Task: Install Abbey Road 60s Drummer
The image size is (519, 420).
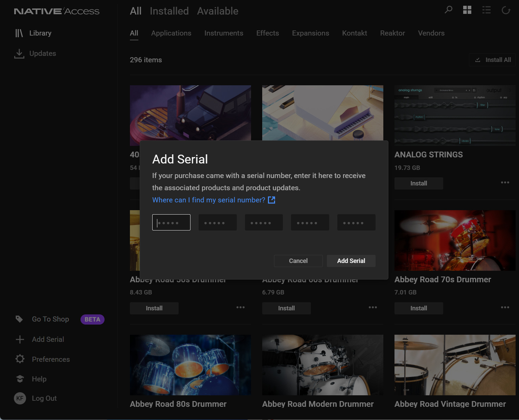Action: pos(287,308)
